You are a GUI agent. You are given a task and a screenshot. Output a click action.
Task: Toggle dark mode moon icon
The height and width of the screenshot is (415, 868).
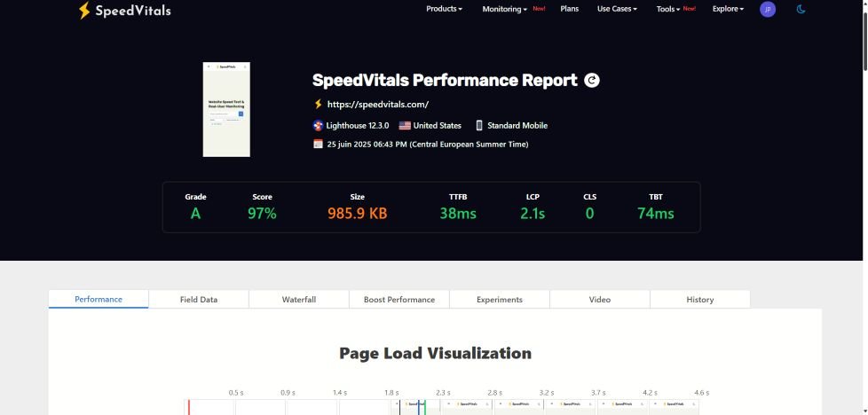click(801, 9)
